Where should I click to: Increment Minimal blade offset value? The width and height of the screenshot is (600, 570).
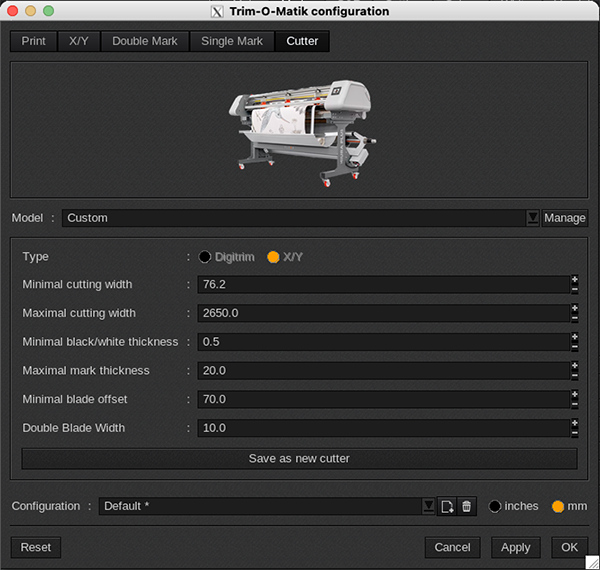[574, 395]
